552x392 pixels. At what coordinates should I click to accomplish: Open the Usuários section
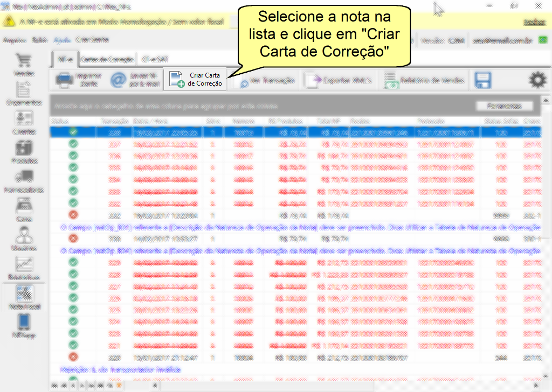tap(24, 239)
